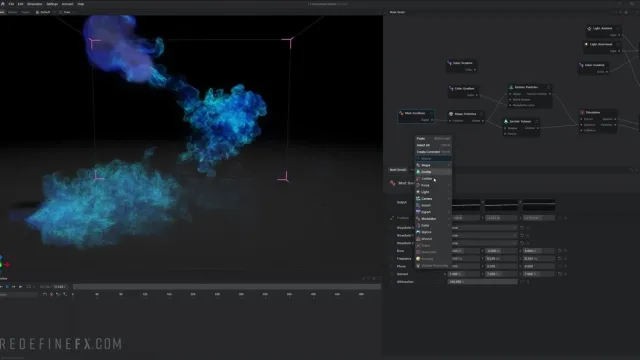
Task: Toggle the enable circle on Shape Primitive node
Action: [482, 114]
